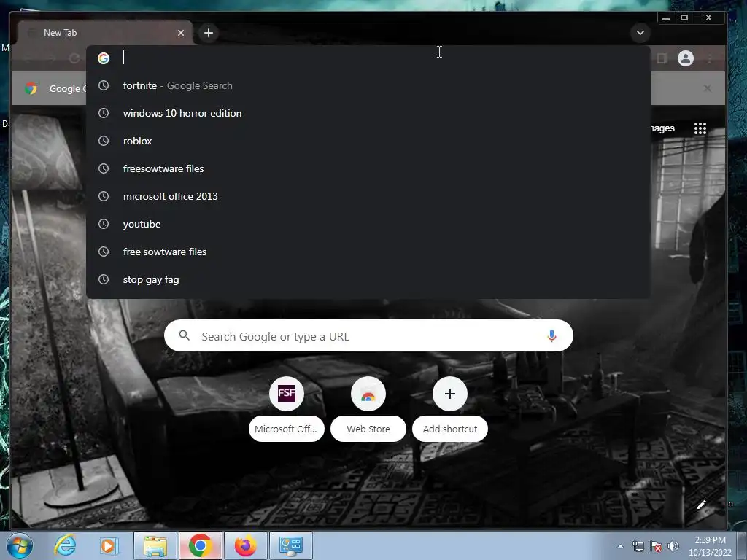Start voice search with microphone icon

pos(551,335)
